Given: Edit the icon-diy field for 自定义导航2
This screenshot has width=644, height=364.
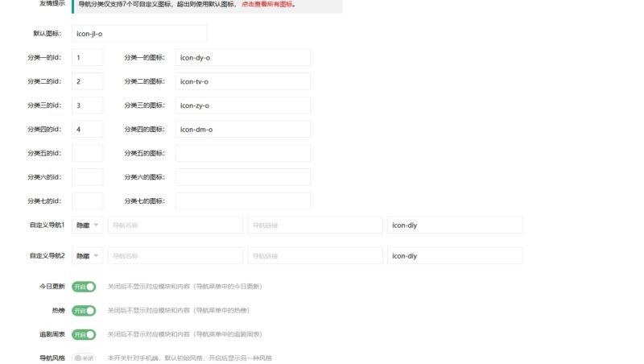Looking at the screenshot, I should [x=454, y=256].
